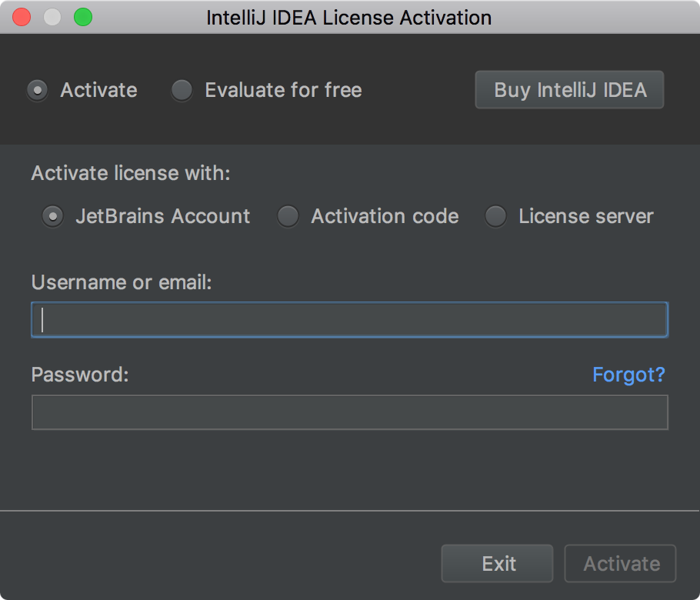Choose the Evaluate for free option
Viewport: 700px width, 600px height.
[182, 91]
